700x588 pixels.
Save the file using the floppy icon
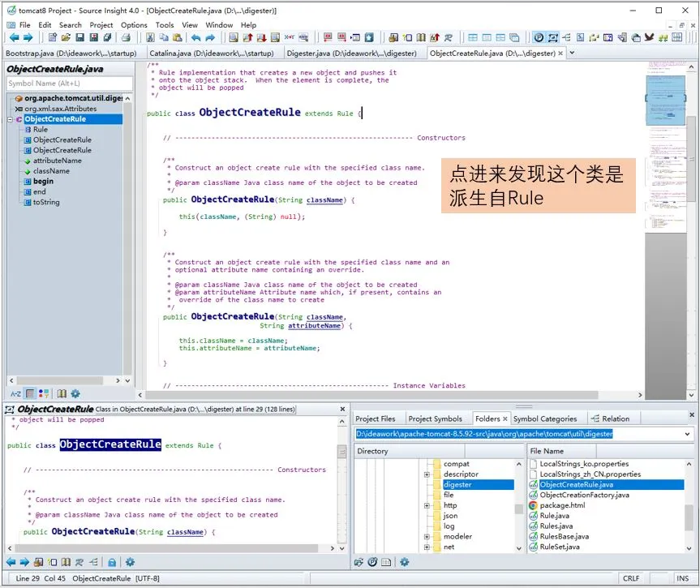click(x=80, y=38)
